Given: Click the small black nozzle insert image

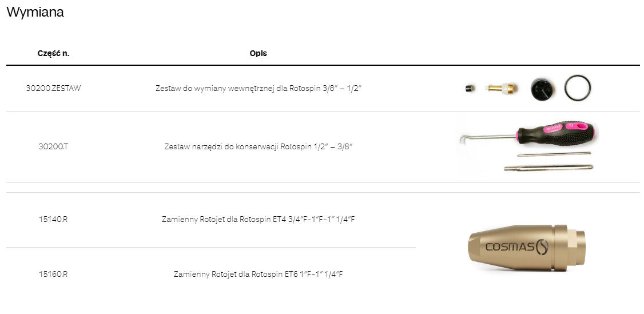Looking at the screenshot, I should pyautogui.click(x=469, y=89).
